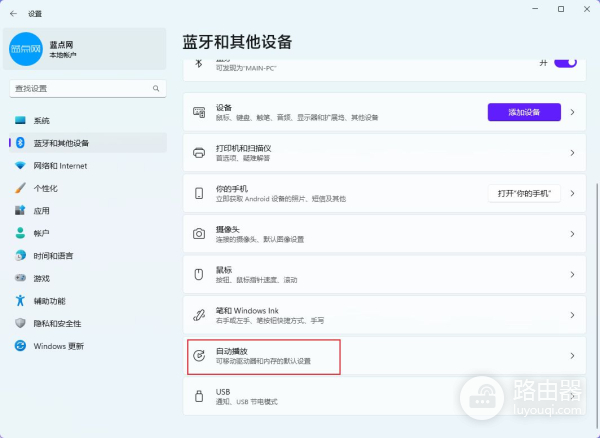Go to 个性化 settings

[88, 188]
